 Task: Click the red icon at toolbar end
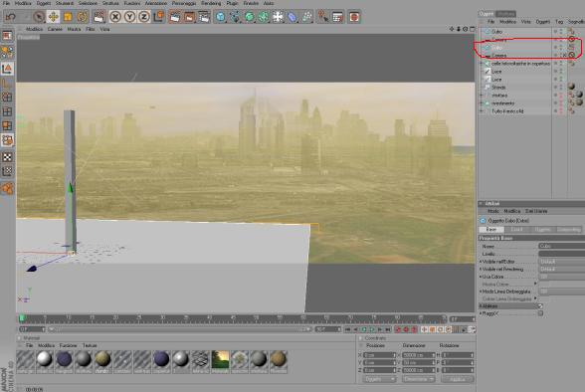[354, 17]
